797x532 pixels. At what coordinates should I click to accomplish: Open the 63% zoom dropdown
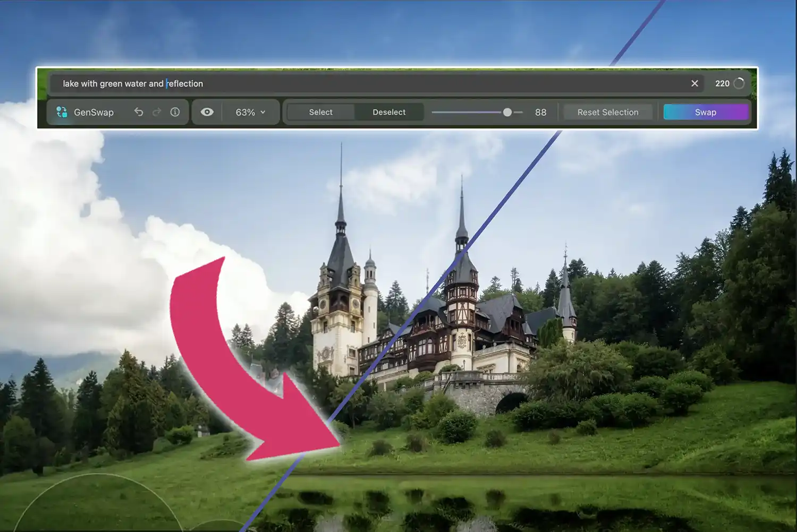(x=250, y=112)
